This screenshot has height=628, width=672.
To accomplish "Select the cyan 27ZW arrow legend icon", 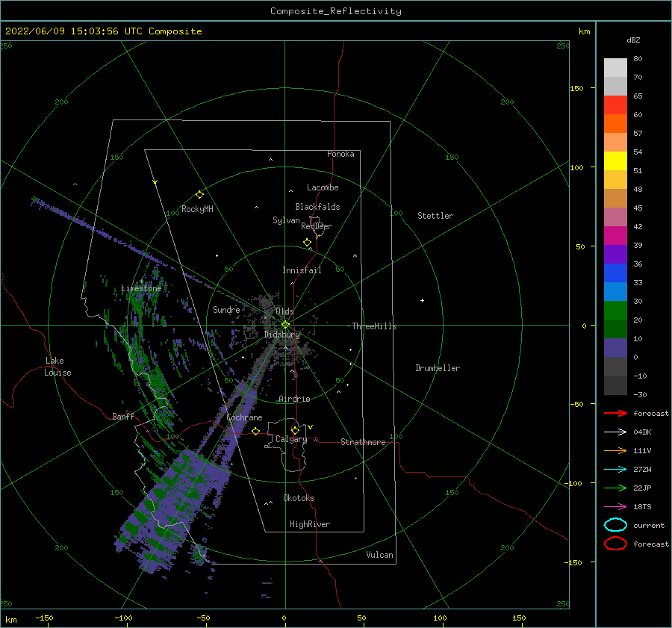I will 615,470.
